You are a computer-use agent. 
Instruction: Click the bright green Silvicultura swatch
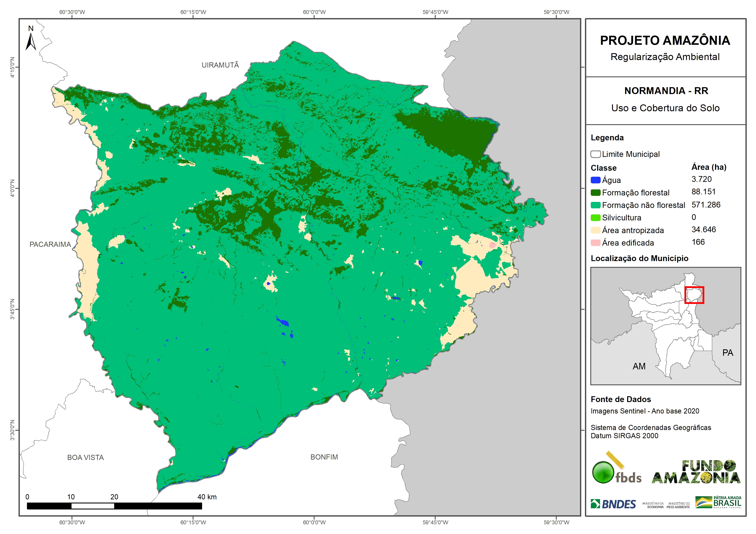pos(595,217)
